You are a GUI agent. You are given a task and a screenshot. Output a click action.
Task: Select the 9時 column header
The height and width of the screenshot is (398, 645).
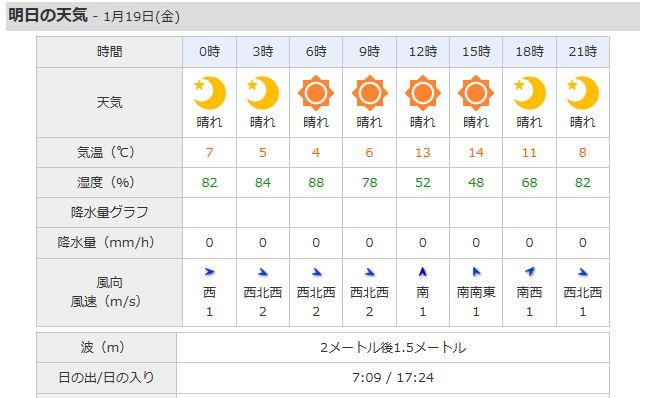click(x=369, y=52)
